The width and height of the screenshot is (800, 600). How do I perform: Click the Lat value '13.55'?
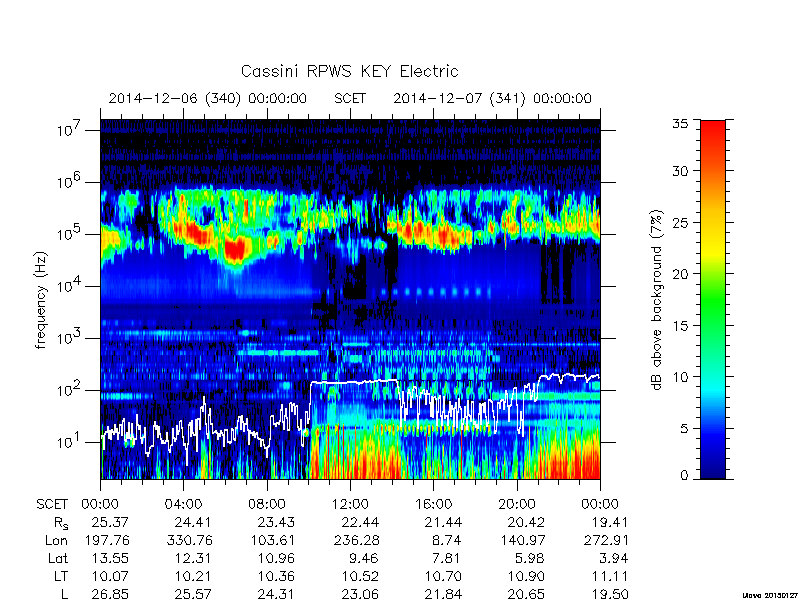click(110, 558)
